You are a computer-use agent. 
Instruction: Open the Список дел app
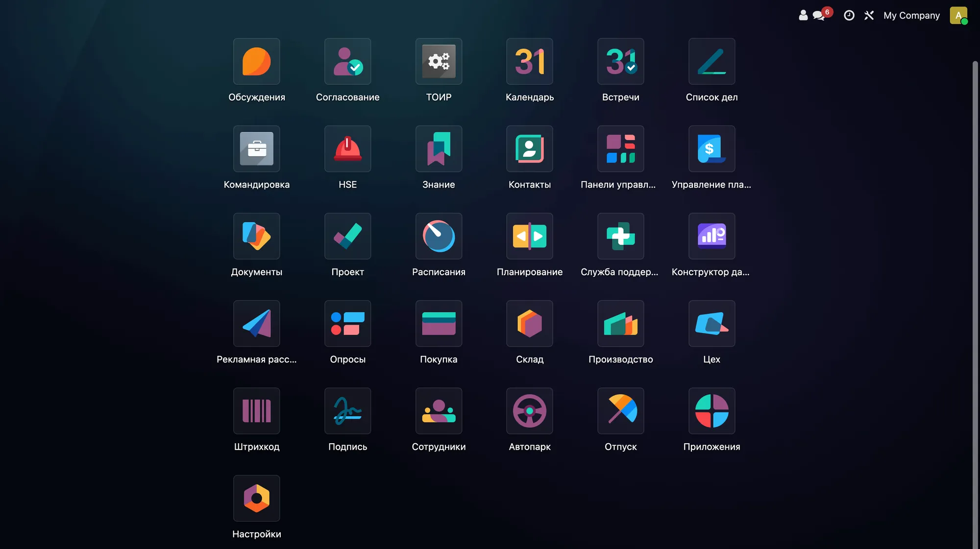click(712, 61)
